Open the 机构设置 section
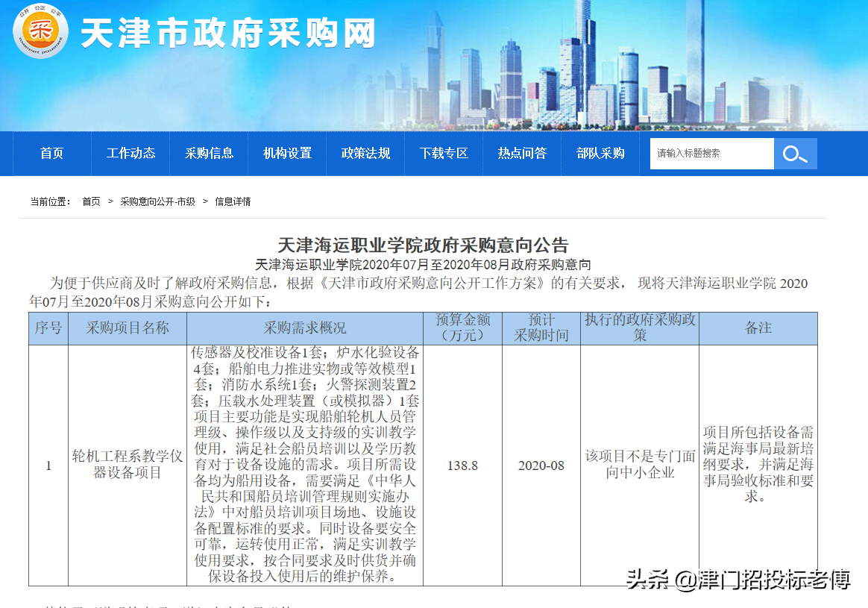Image resolution: width=868 pixels, height=608 pixels. pyautogui.click(x=287, y=153)
